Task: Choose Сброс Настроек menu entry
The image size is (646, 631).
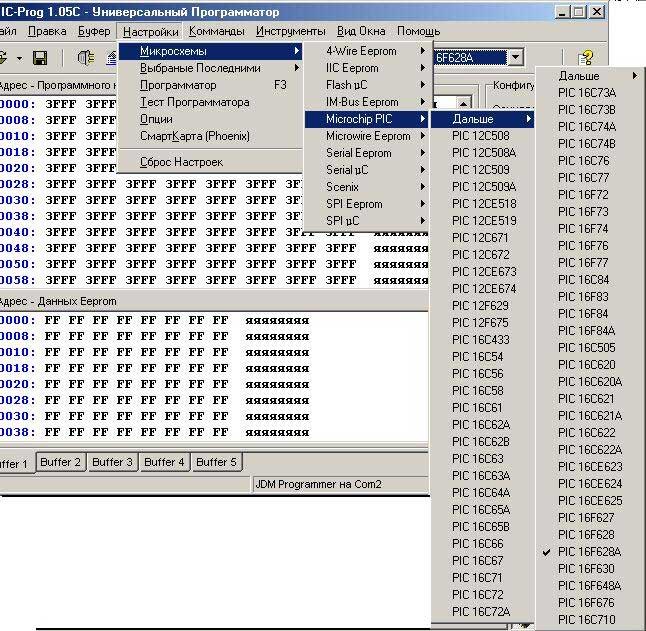Action: coord(210,162)
